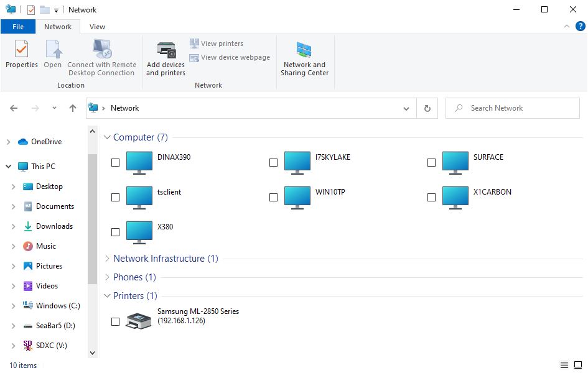
Task: Click View device webpage
Action: tap(230, 57)
